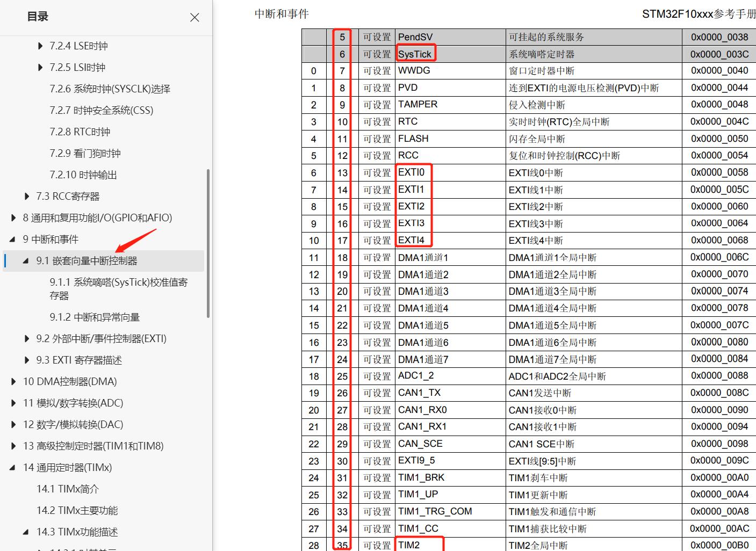
Task: Click the CAN1_TX table cell
Action: [x=450, y=393]
